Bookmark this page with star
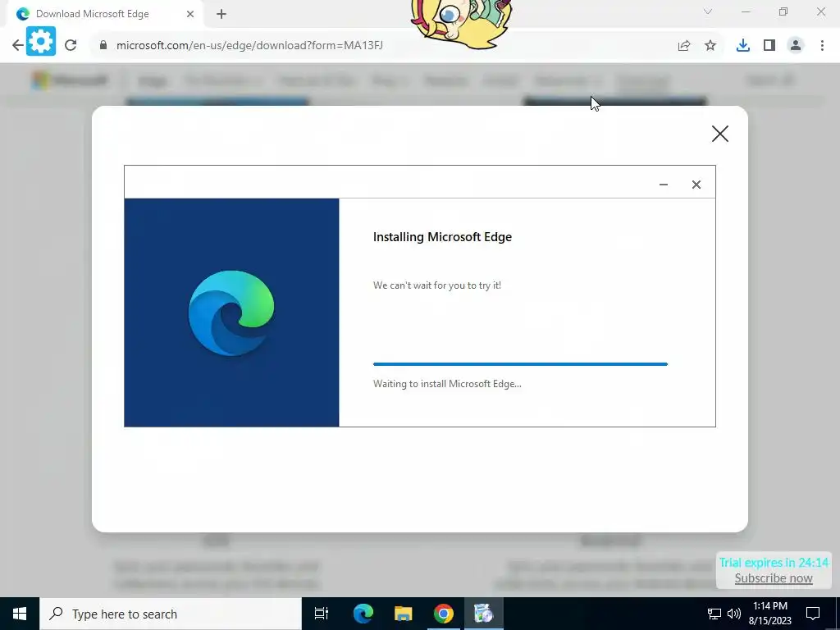840x630 pixels. click(x=710, y=46)
